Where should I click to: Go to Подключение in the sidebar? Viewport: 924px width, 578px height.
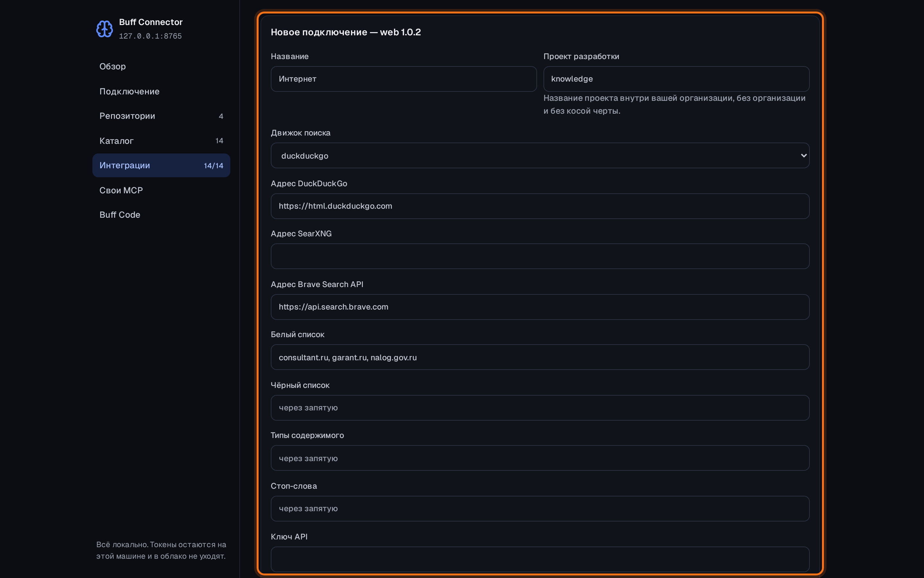pyautogui.click(x=161, y=92)
